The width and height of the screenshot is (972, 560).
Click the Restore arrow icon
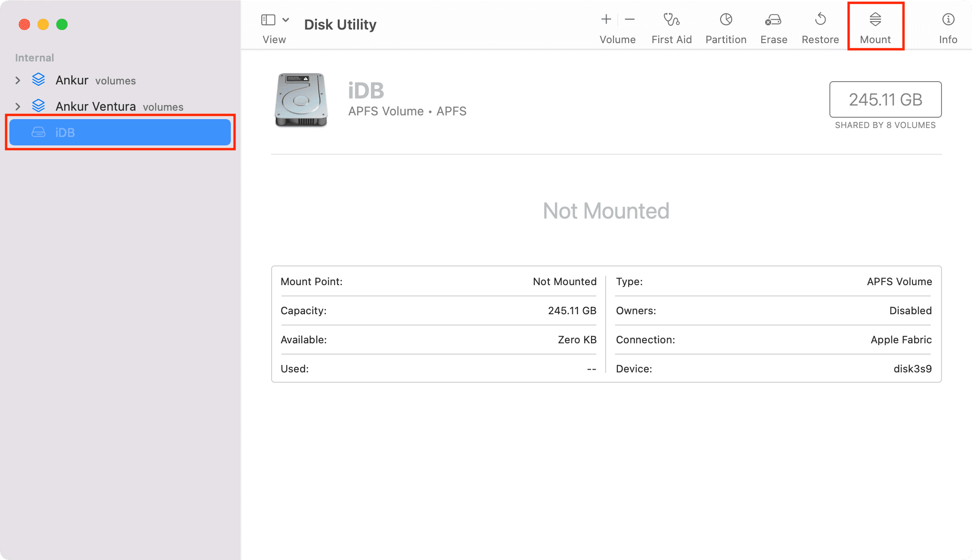[x=820, y=19]
